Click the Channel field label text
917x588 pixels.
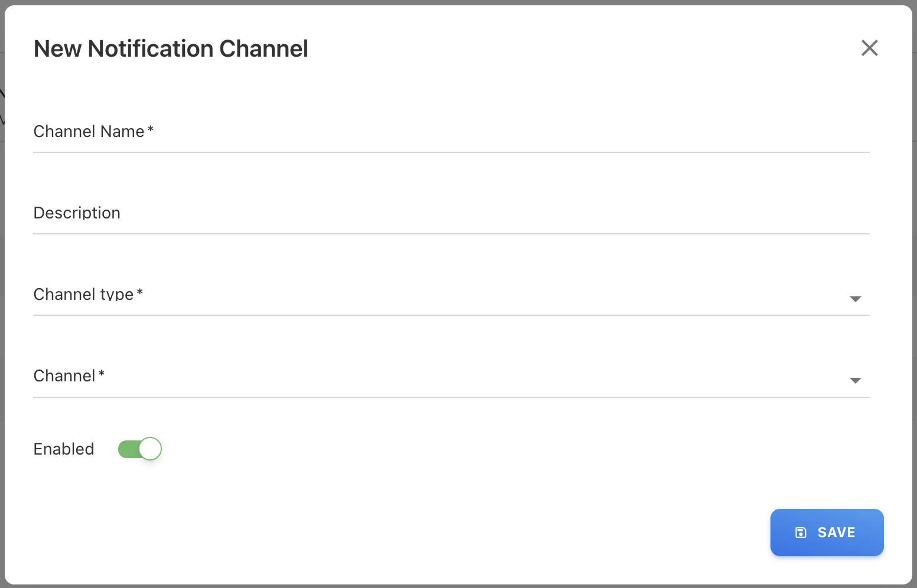pyautogui.click(x=64, y=375)
